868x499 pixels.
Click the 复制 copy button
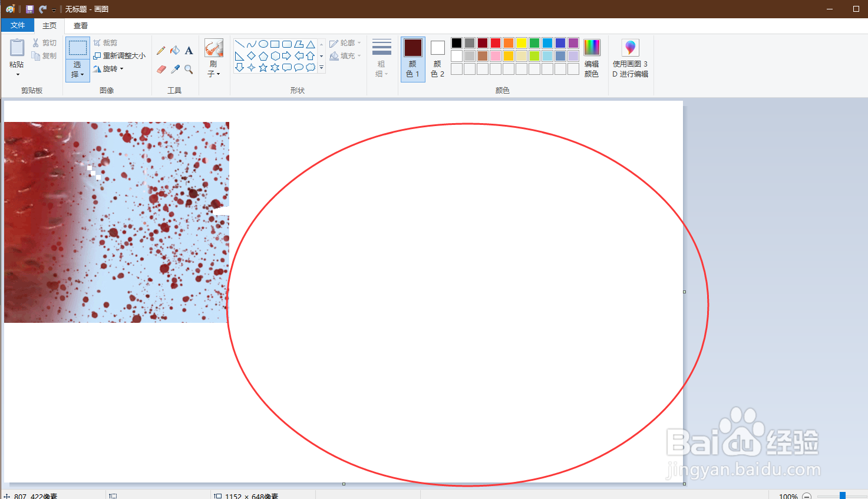click(44, 56)
